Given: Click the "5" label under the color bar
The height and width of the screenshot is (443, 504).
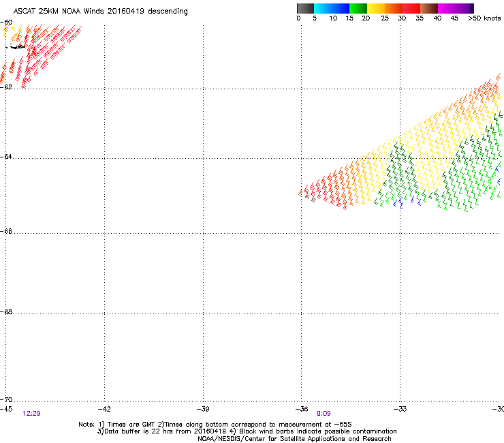Looking at the screenshot, I should (315, 18).
